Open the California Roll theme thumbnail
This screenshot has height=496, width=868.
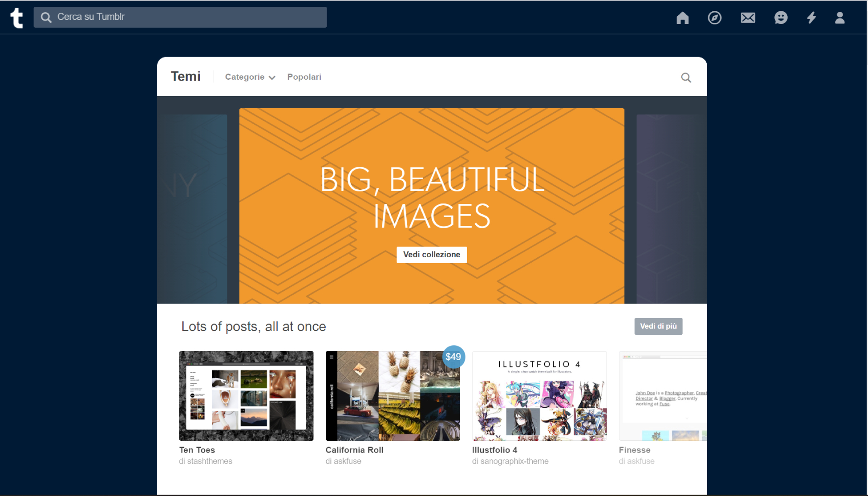coord(392,395)
